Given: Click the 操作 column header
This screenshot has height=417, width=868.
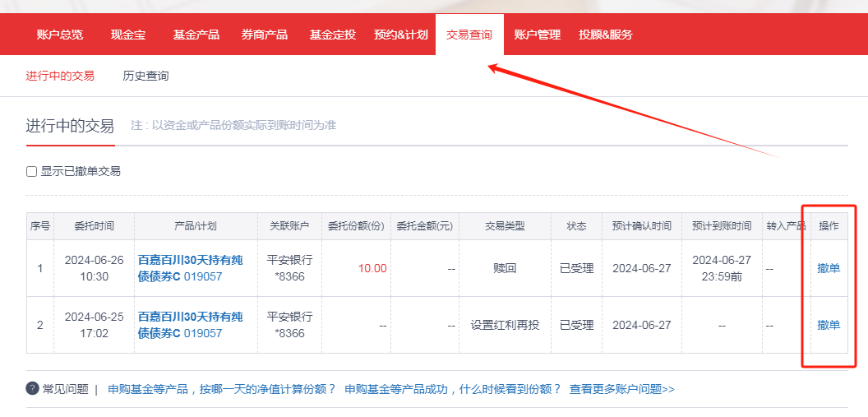Looking at the screenshot, I should (829, 226).
